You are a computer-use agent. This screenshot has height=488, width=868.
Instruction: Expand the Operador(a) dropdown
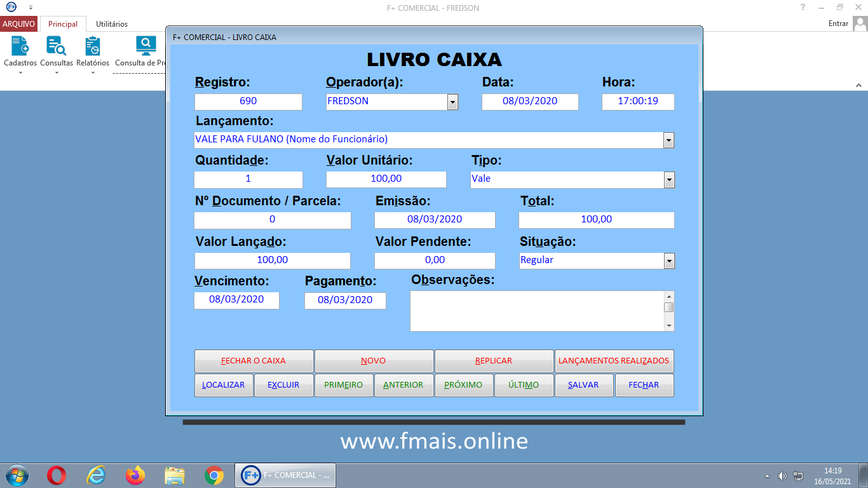pos(452,102)
